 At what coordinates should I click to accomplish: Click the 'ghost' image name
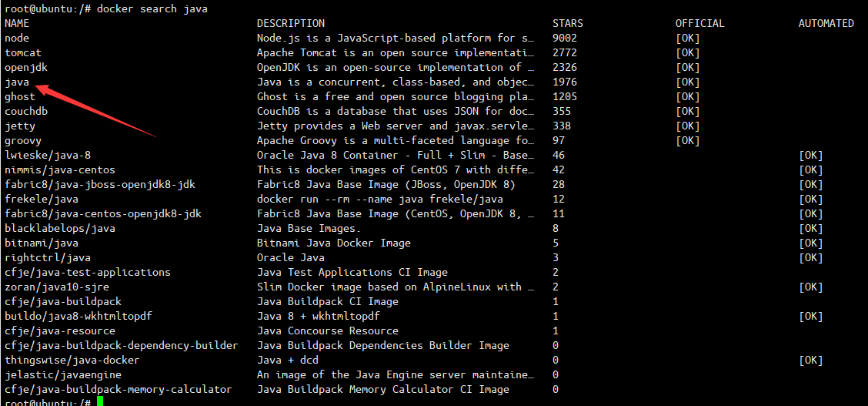coord(20,97)
